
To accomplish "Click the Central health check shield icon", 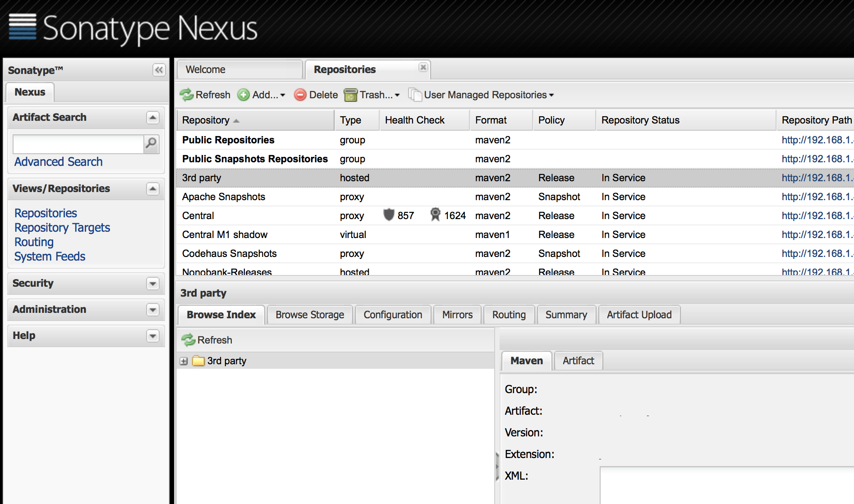I will pyautogui.click(x=389, y=215).
